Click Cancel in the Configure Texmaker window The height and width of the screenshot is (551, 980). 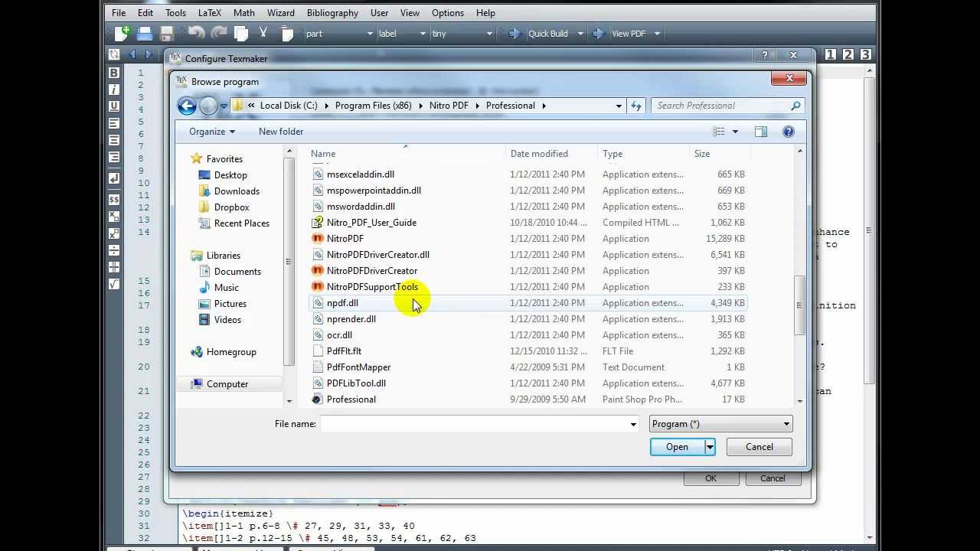pos(773,478)
